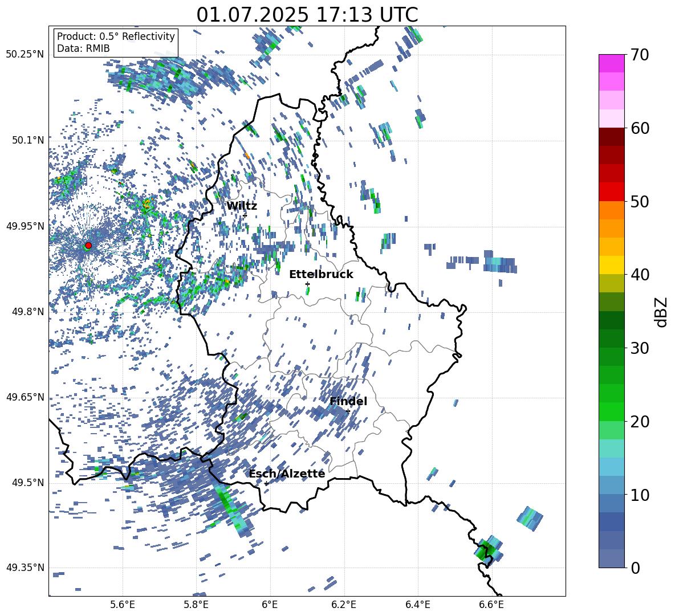Image resolution: width=675 pixels, height=616 pixels.
Task: Click the colorbar tick label 70
Action: tap(640, 55)
